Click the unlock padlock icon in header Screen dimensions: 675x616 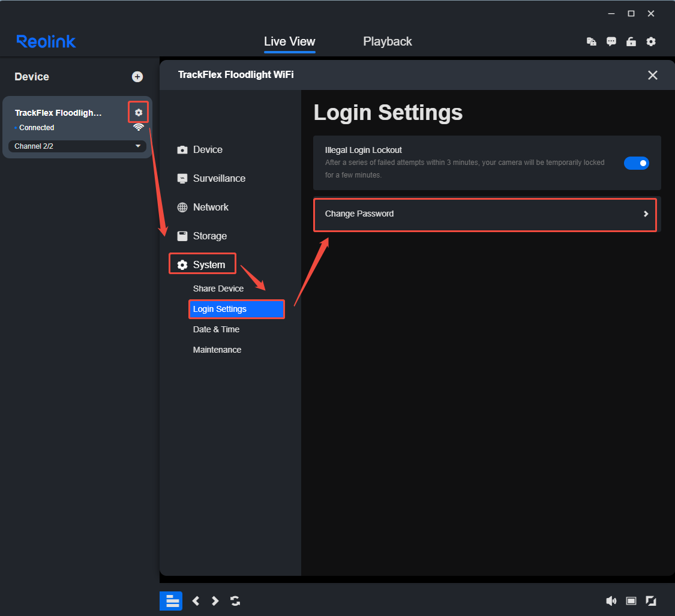[631, 41]
